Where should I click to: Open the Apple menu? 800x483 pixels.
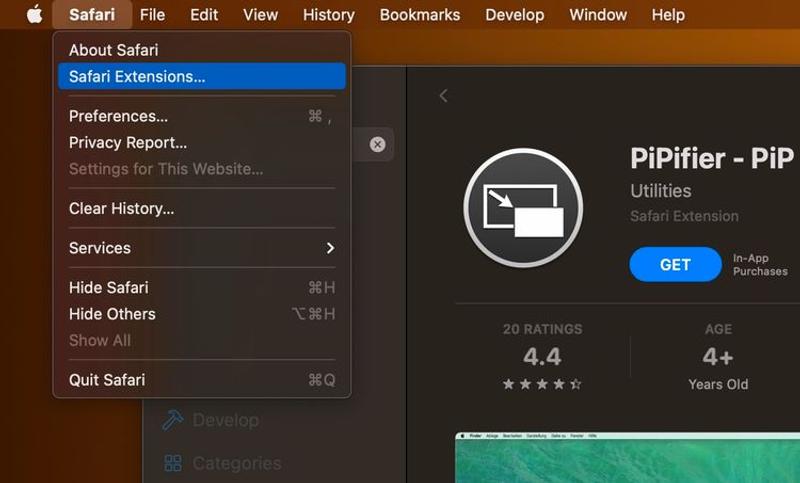[x=34, y=14]
